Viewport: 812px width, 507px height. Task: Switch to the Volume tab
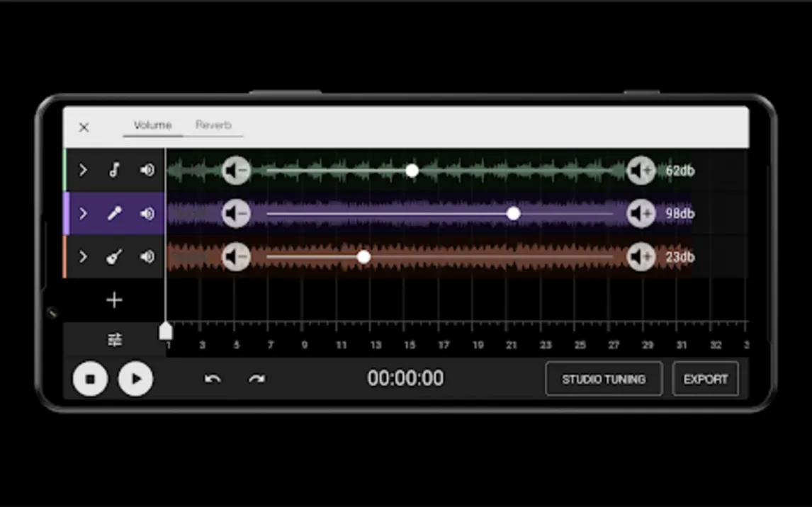point(152,125)
